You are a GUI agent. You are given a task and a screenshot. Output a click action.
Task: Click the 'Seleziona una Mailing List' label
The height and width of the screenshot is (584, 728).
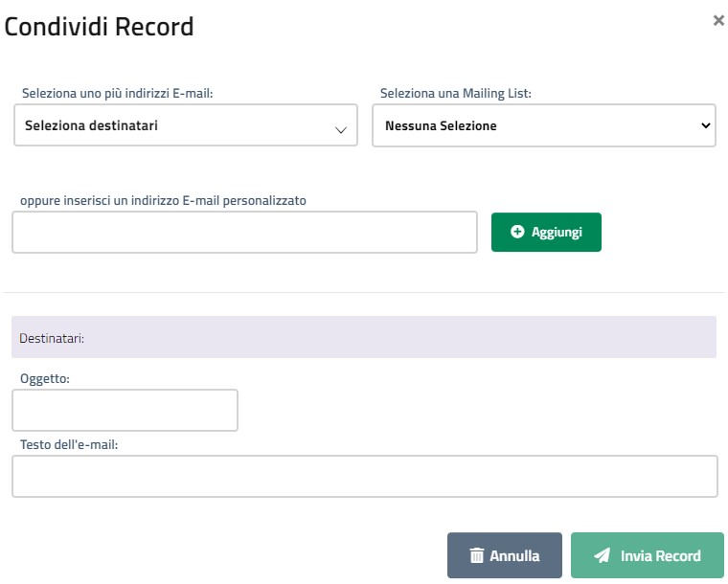point(455,93)
